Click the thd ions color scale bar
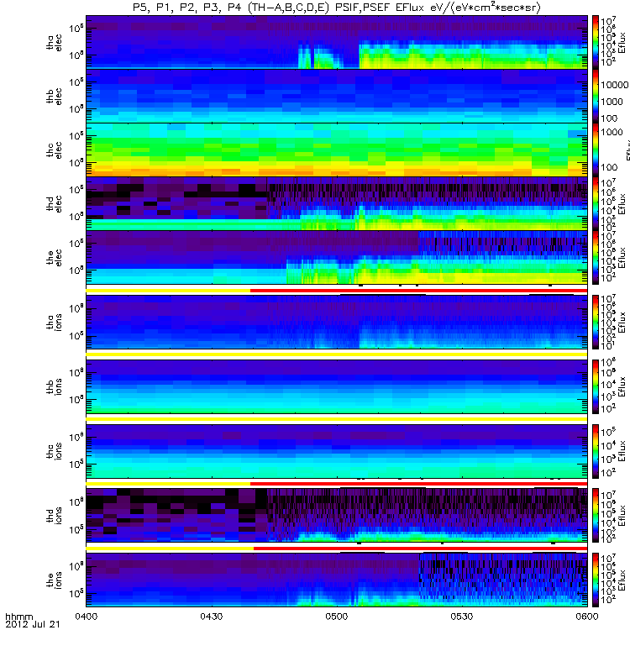Screen dimensions: 630x672 pos(596,516)
